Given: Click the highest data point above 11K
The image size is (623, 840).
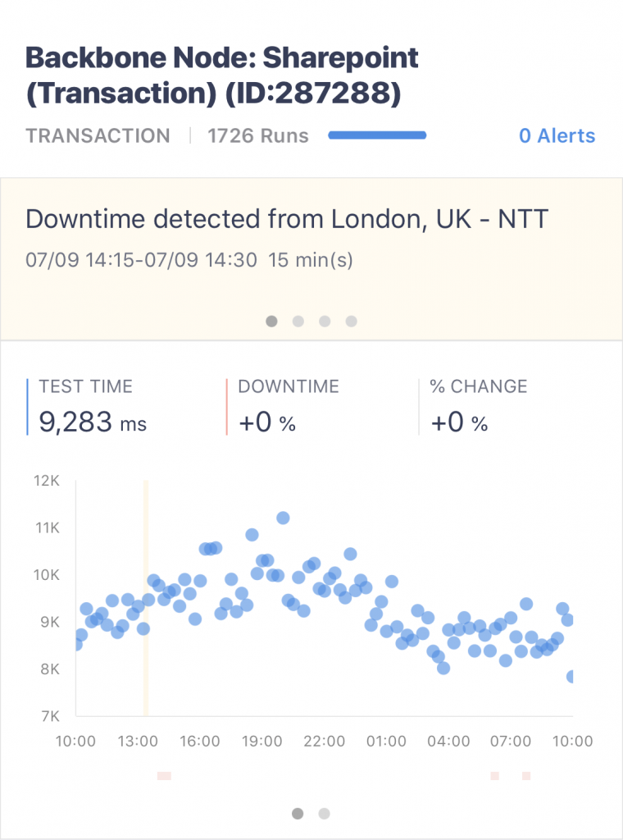Looking at the screenshot, I should click(283, 518).
